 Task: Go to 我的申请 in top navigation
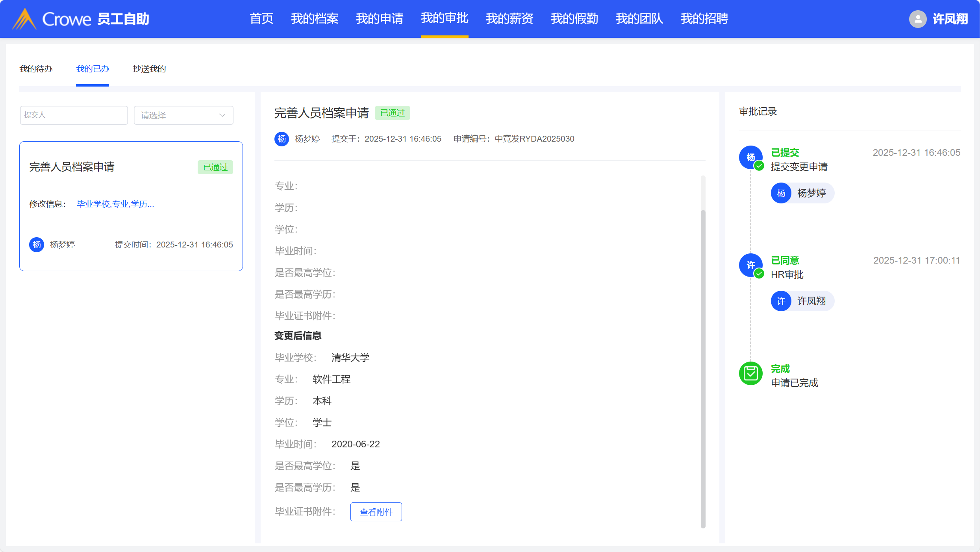pos(380,18)
